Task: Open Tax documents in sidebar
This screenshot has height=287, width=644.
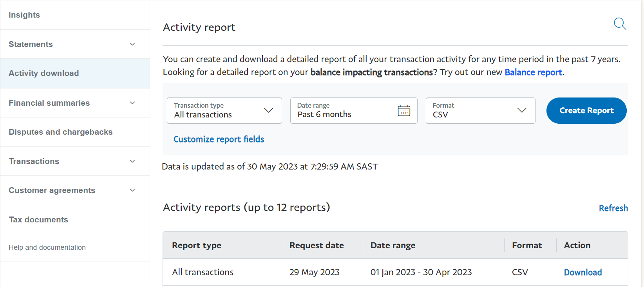Action: point(38,220)
